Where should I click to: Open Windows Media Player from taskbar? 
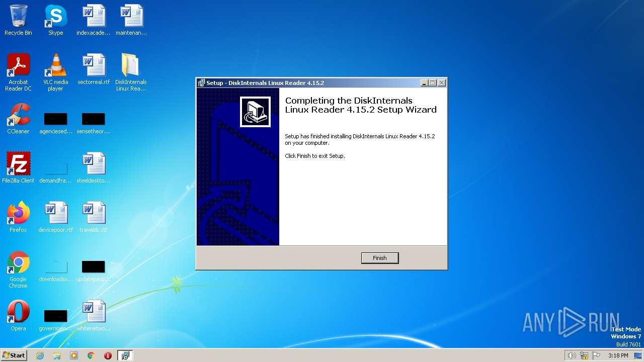coord(74,355)
